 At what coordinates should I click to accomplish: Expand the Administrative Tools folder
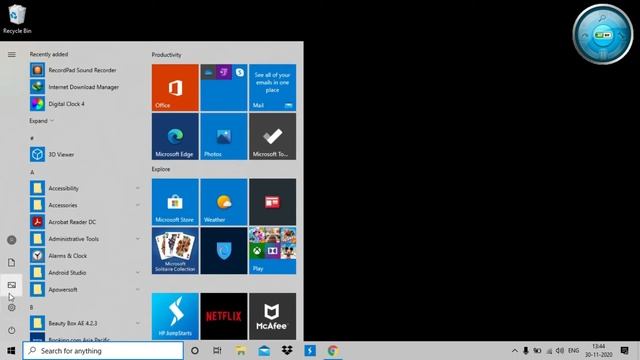click(x=84, y=239)
